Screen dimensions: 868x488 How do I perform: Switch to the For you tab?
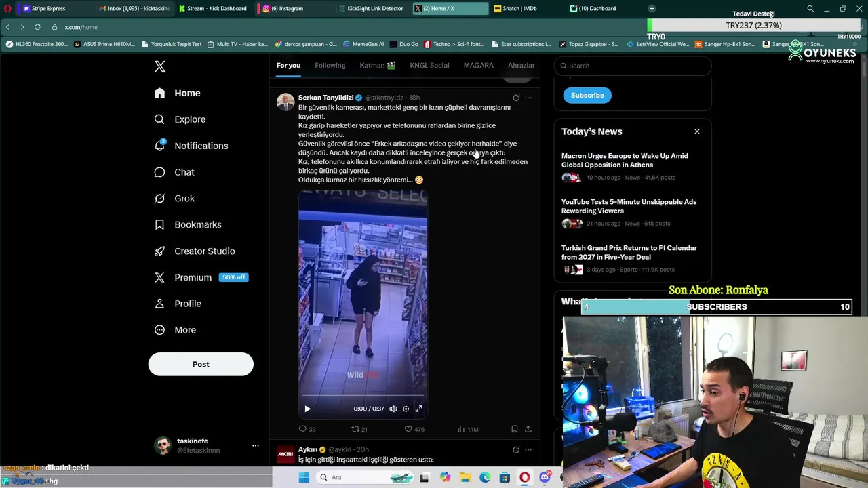[288, 66]
